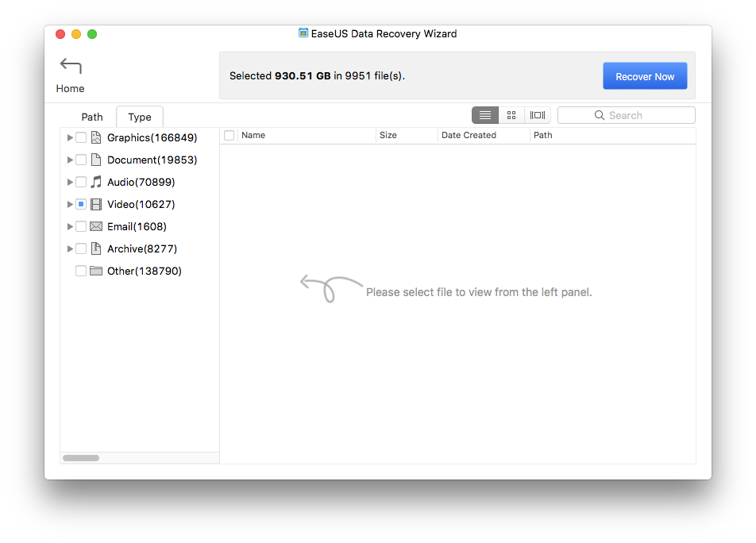756x543 pixels.
Task: Expand the Archive category
Action: point(70,248)
